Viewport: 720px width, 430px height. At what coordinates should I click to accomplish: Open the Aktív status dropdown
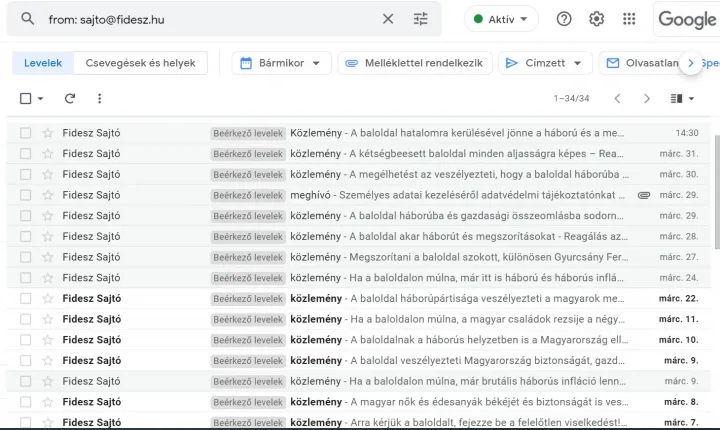tap(501, 19)
